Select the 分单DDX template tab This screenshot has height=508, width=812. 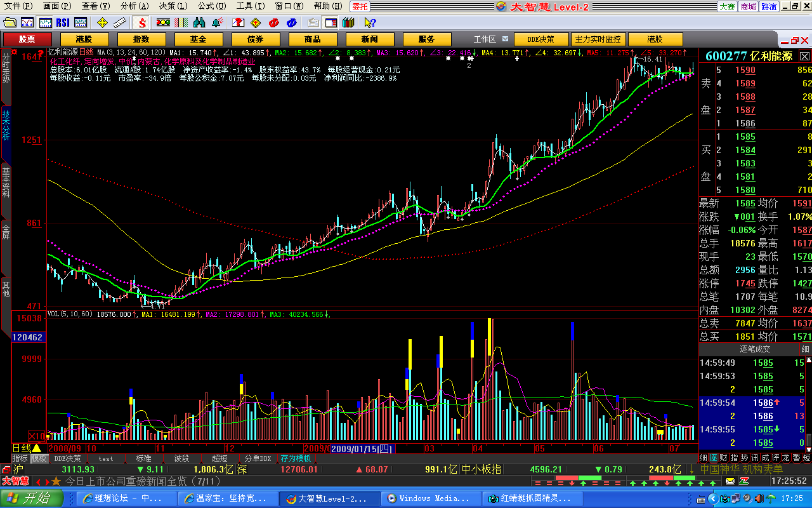258,458
